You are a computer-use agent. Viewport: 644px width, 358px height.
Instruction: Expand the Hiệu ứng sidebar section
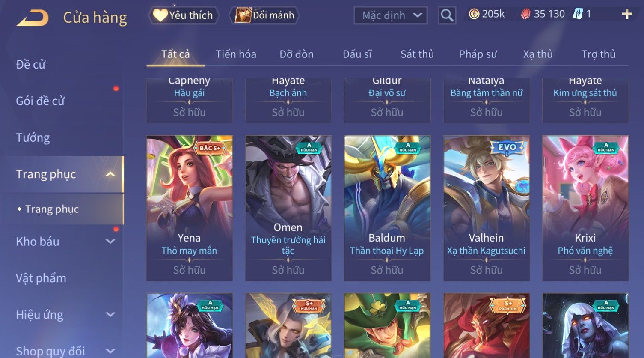tap(110, 315)
